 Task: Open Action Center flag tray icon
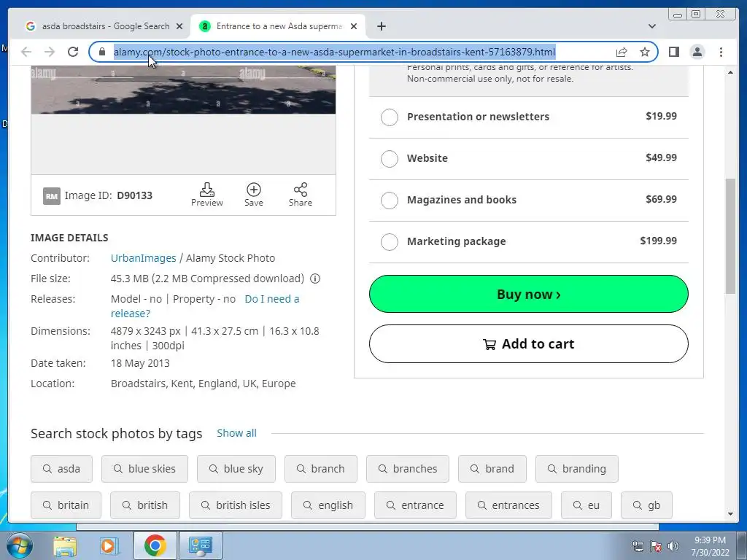[x=656, y=546]
